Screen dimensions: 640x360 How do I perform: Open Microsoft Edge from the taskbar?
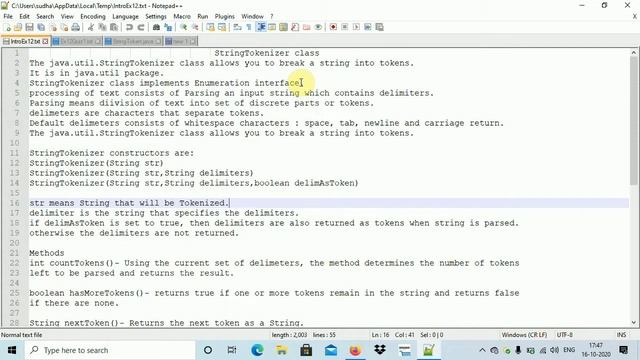(x=257, y=350)
